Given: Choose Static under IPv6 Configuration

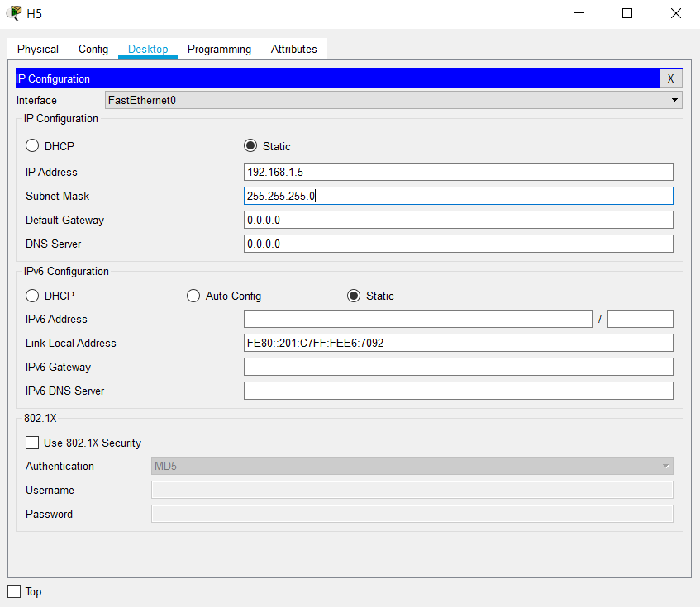Looking at the screenshot, I should pos(354,296).
